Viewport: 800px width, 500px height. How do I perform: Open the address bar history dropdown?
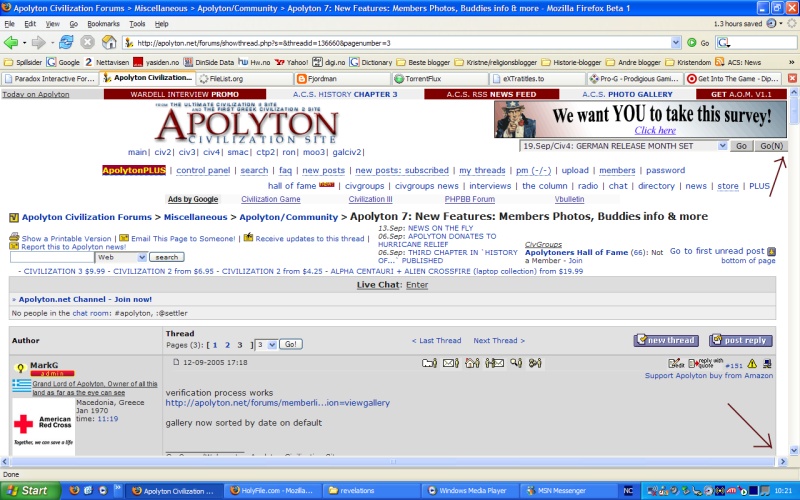click(676, 43)
